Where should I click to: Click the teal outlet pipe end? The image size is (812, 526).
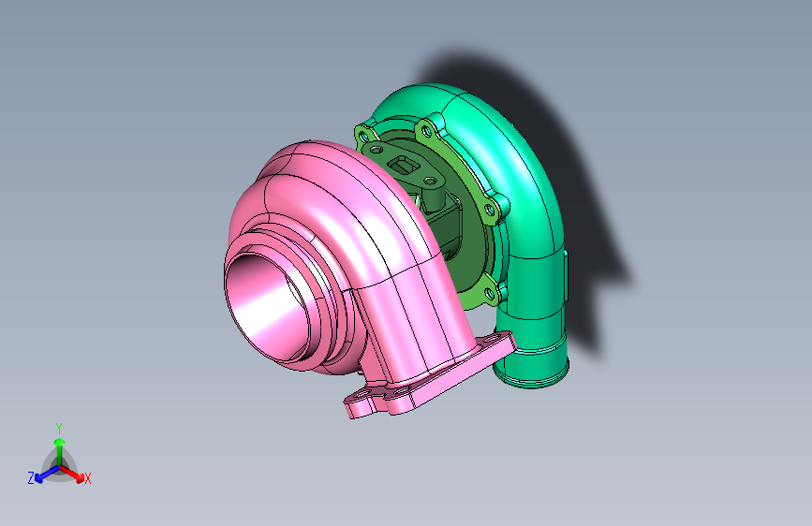[x=531, y=371]
